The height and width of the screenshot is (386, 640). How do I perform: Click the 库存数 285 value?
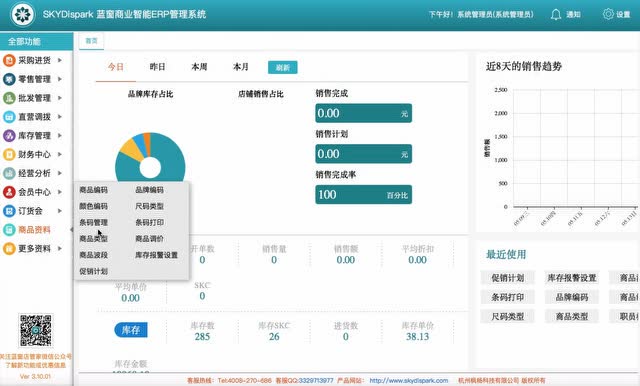[202, 337]
